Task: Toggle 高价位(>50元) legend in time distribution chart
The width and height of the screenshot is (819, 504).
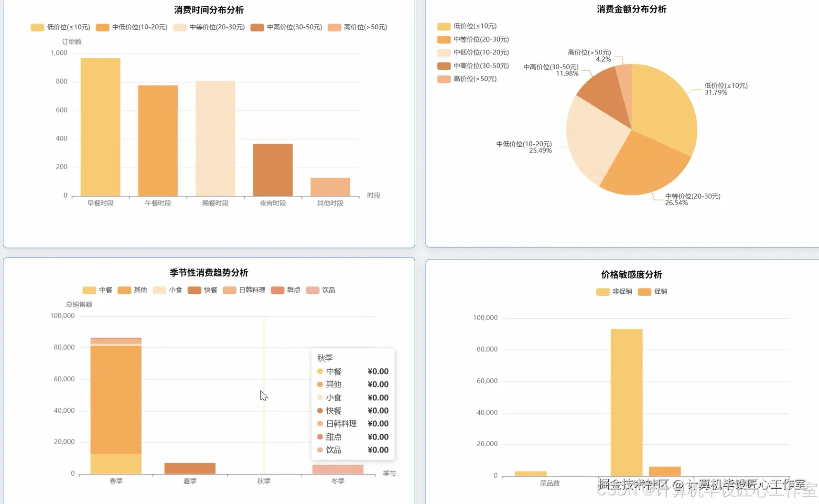Action: tap(358, 27)
